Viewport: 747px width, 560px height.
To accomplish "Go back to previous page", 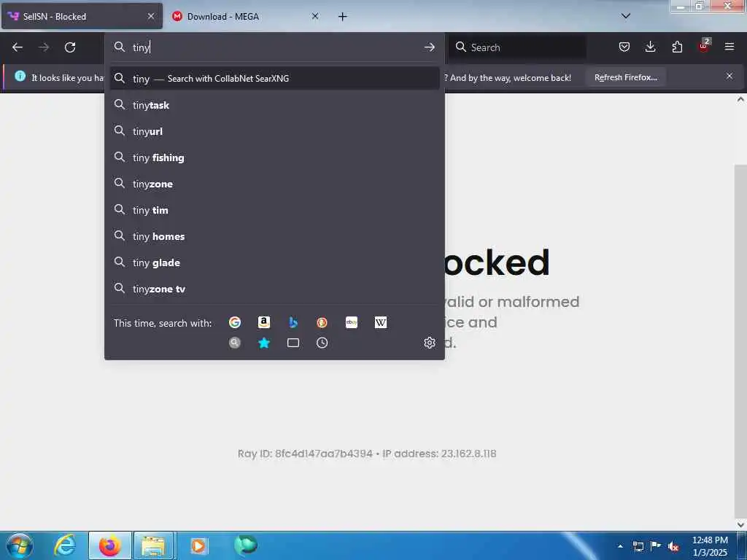I will click(18, 47).
